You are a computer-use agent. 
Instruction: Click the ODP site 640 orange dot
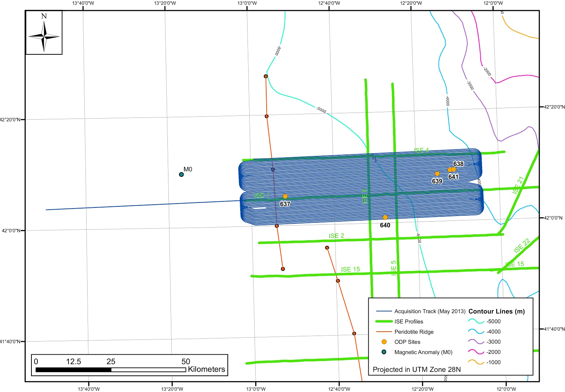[385, 217]
